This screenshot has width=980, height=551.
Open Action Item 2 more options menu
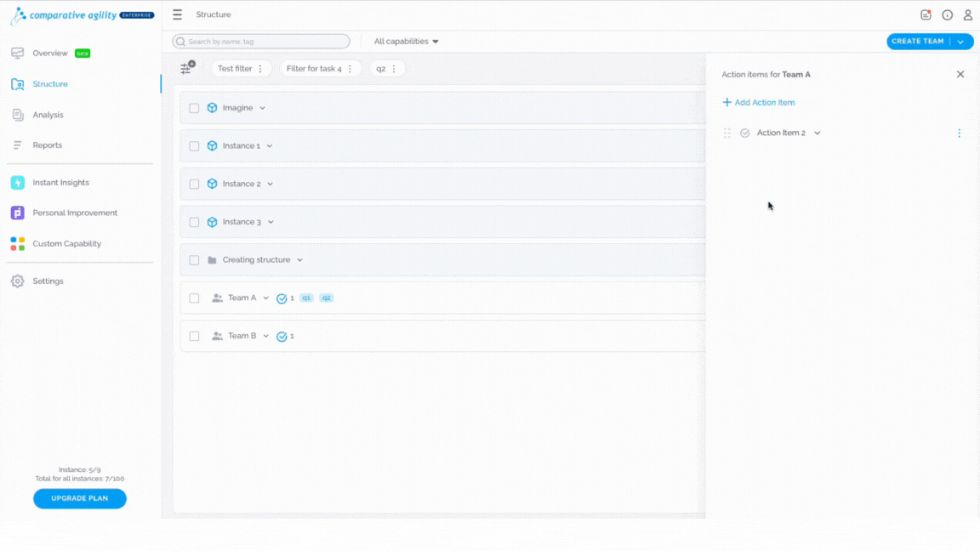pyautogui.click(x=960, y=133)
